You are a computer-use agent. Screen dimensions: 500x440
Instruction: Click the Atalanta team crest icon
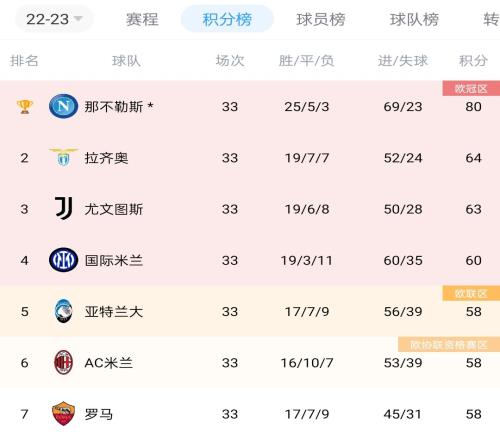63,311
